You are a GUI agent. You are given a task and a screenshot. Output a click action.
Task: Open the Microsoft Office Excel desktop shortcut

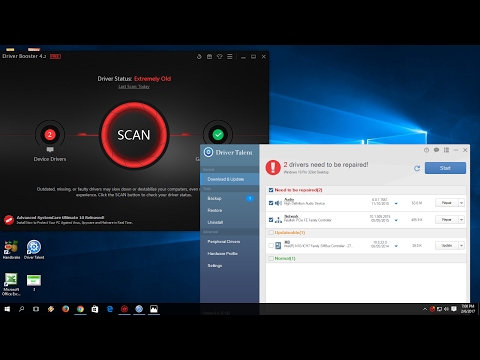tap(11, 284)
